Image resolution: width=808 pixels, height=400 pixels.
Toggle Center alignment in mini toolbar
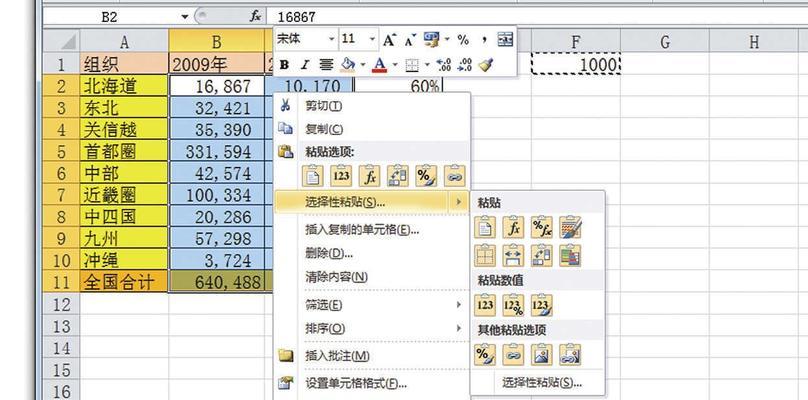click(x=326, y=65)
